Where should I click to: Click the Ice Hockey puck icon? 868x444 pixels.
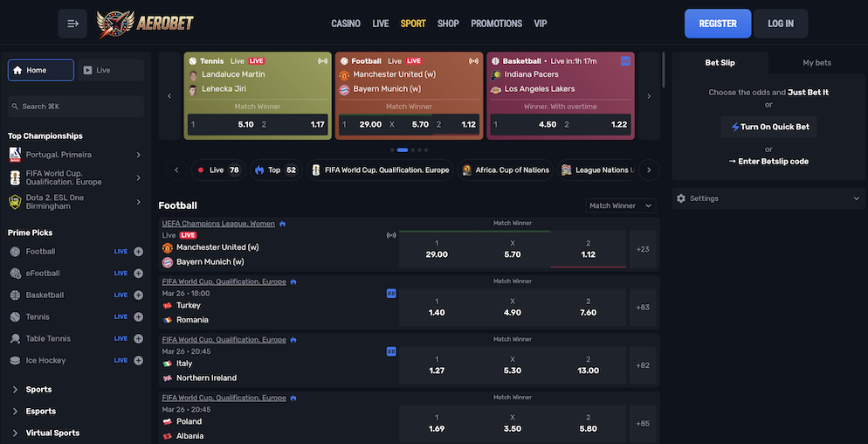point(15,360)
